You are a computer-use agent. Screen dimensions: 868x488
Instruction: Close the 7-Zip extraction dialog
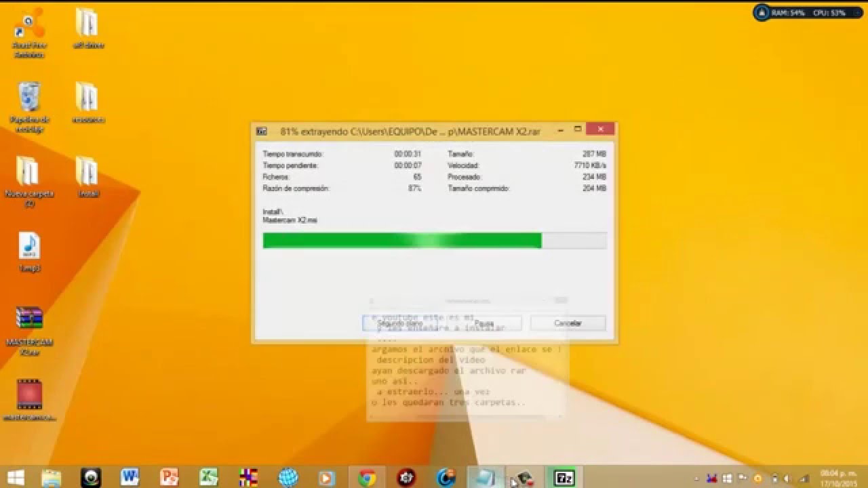coord(600,129)
